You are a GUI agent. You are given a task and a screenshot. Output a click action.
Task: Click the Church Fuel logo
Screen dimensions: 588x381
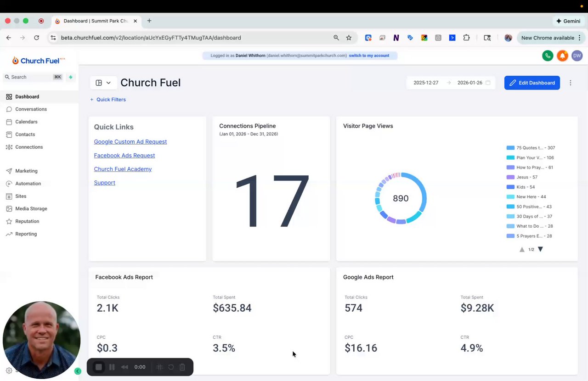click(x=39, y=61)
